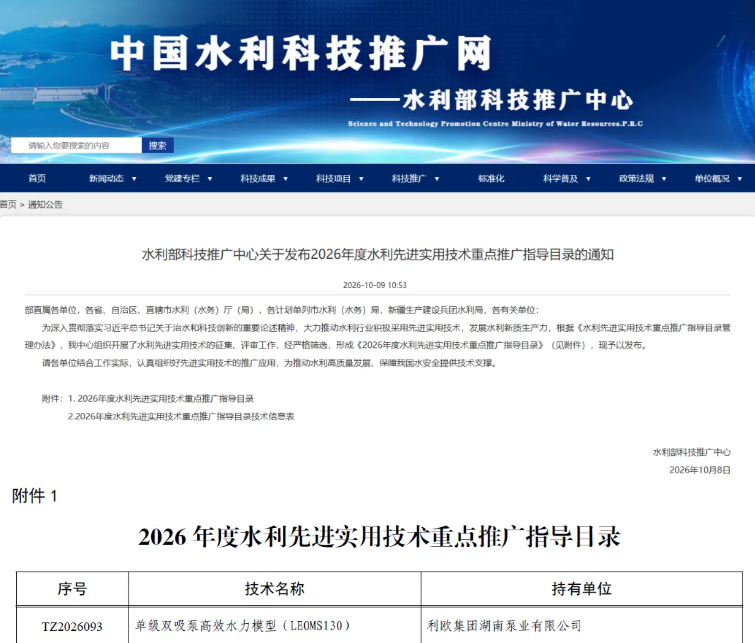Click the 2026年10月8日 signature date
Image resolution: width=755 pixels, height=643 pixels.
coord(700,470)
